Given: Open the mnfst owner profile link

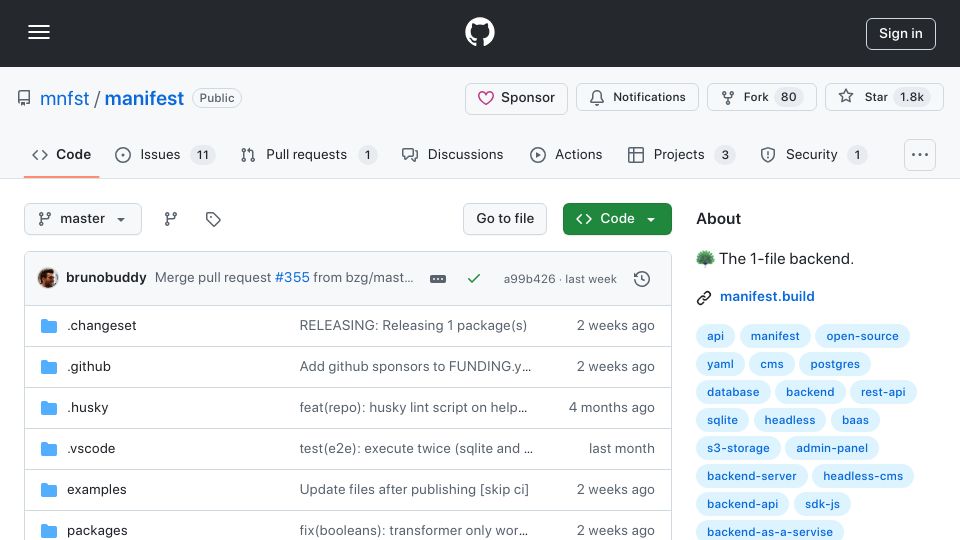Looking at the screenshot, I should click(x=64, y=98).
